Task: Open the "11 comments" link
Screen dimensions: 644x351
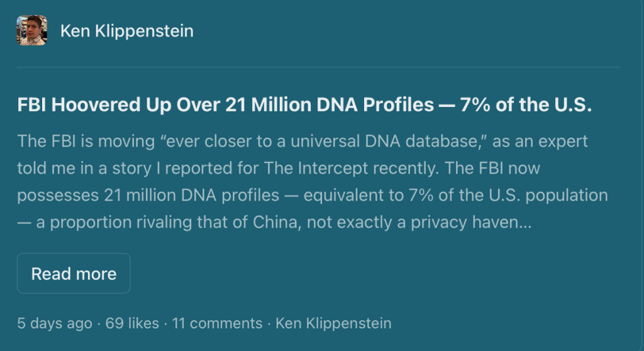Action: 217,323
